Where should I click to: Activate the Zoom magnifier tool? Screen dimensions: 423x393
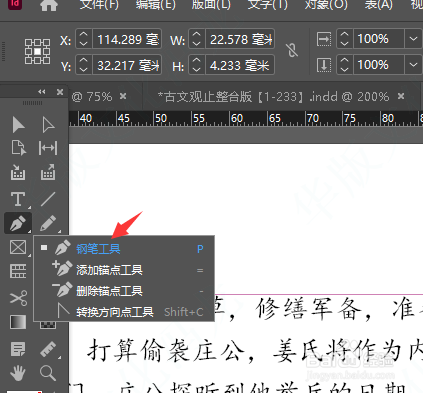pyautogui.click(x=48, y=373)
